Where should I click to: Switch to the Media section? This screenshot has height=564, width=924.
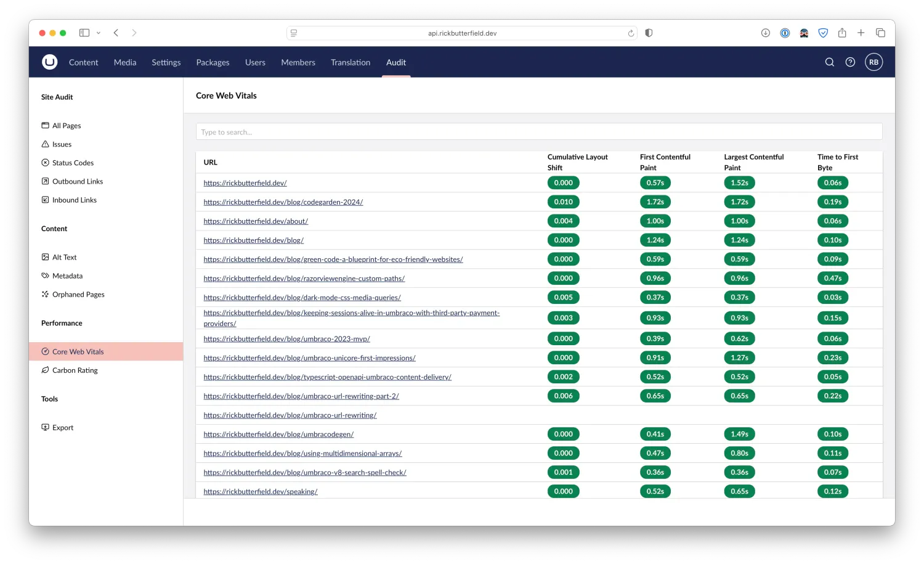[x=124, y=62]
